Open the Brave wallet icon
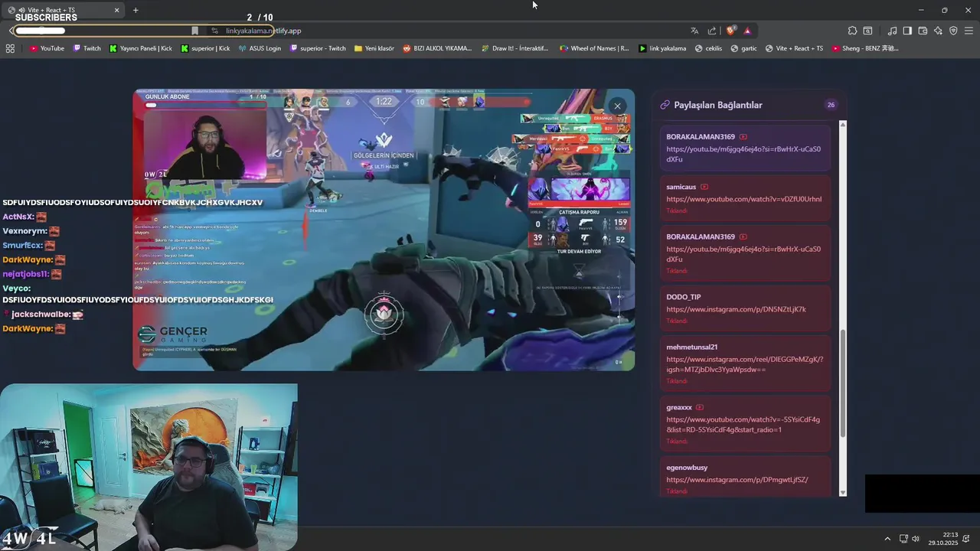 (x=923, y=31)
